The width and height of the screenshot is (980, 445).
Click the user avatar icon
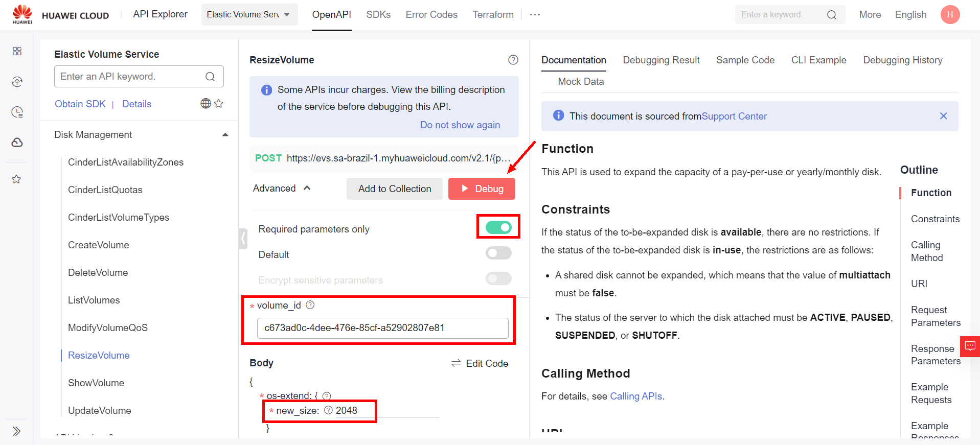point(949,15)
